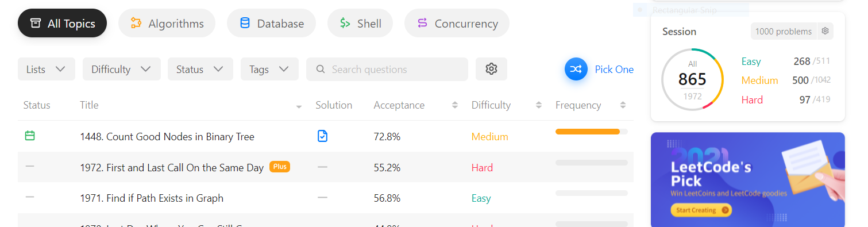Switch to the Database topic tab
The height and width of the screenshot is (227, 868).
[272, 24]
